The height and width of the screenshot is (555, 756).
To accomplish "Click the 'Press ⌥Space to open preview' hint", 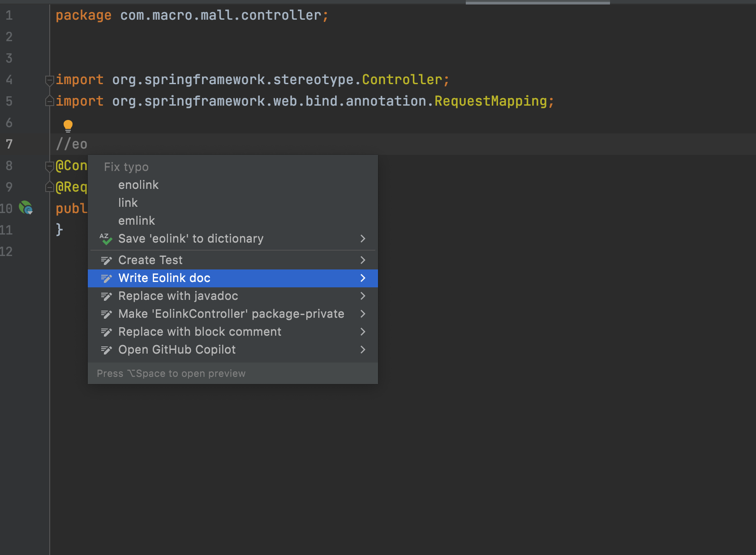I will (171, 373).
